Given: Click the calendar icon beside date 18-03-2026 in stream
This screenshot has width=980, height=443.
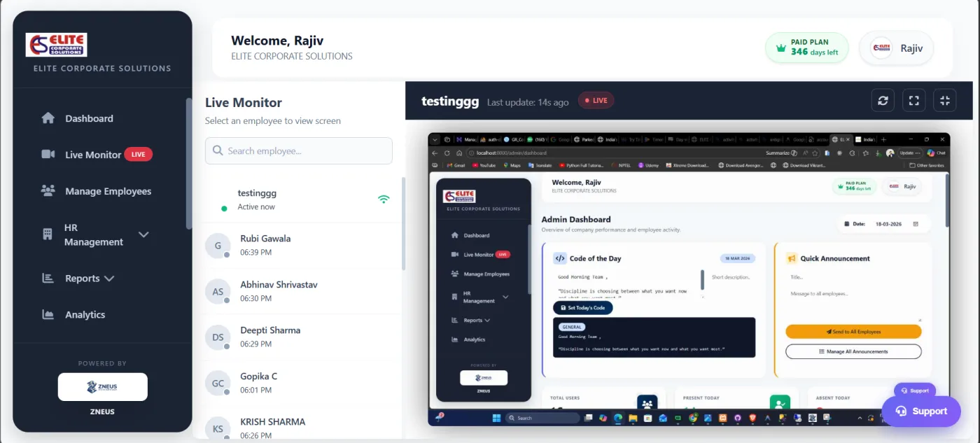Looking at the screenshot, I should [915, 224].
